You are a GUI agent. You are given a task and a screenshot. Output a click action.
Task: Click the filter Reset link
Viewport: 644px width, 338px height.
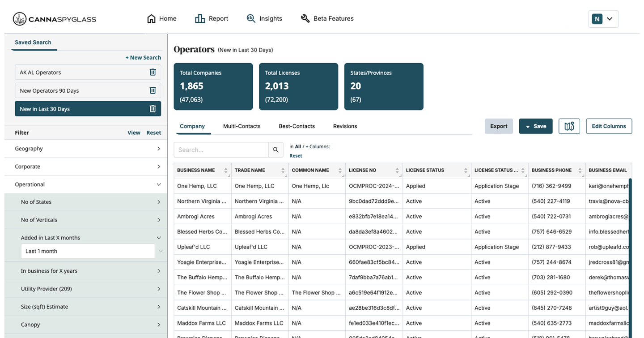click(154, 133)
